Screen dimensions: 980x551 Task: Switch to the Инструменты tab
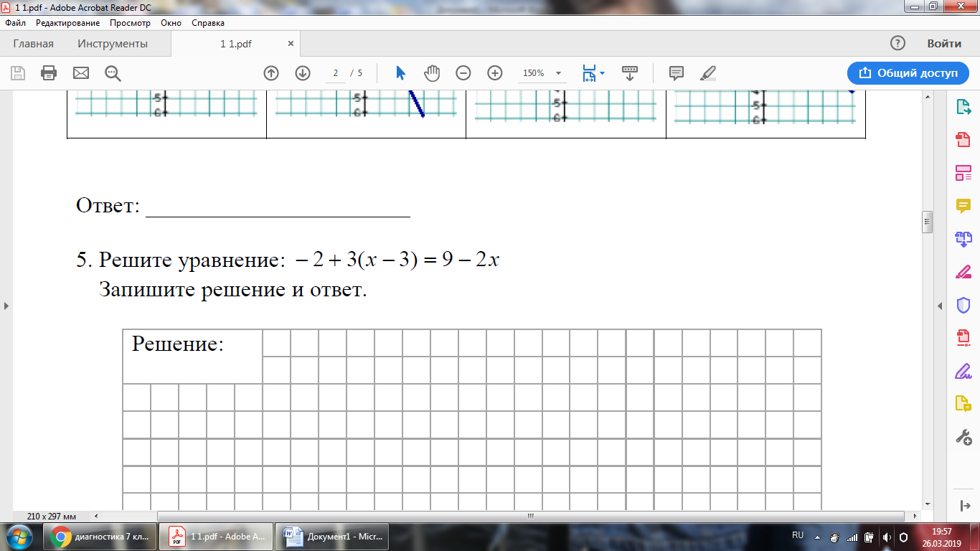[x=113, y=44]
